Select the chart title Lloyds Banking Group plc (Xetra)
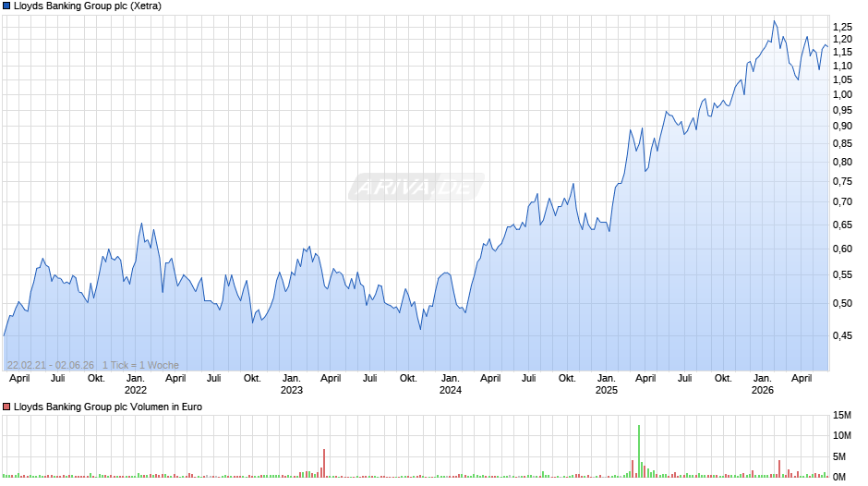The height and width of the screenshot is (486, 868). click(88, 6)
